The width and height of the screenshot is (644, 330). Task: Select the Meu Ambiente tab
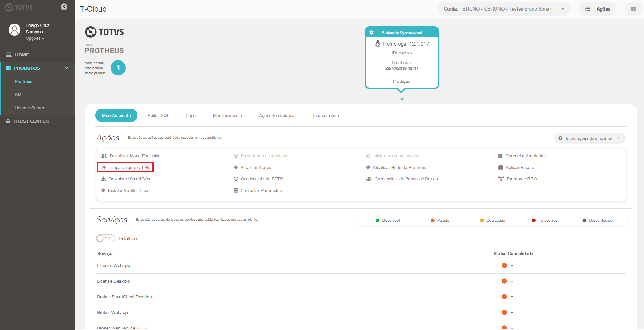[116, 115]
